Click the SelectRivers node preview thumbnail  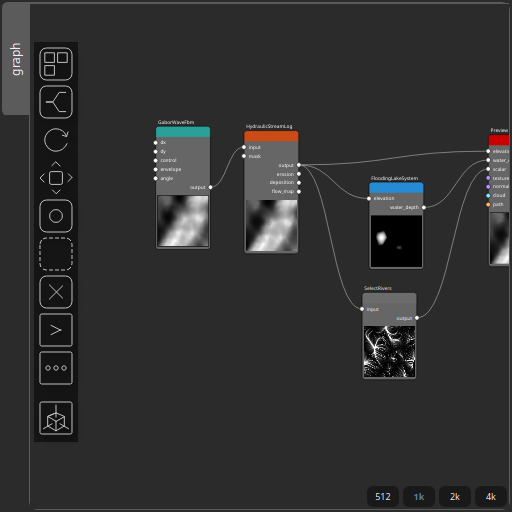click(389, 352)
